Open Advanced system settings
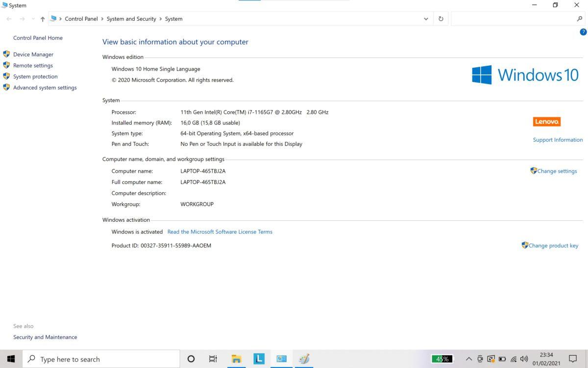The width and height of the screenshot is (588, 368). 45,87
